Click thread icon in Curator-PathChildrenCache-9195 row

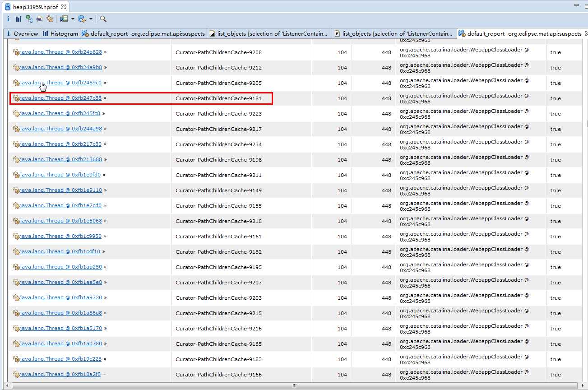(x=16, y=267)
